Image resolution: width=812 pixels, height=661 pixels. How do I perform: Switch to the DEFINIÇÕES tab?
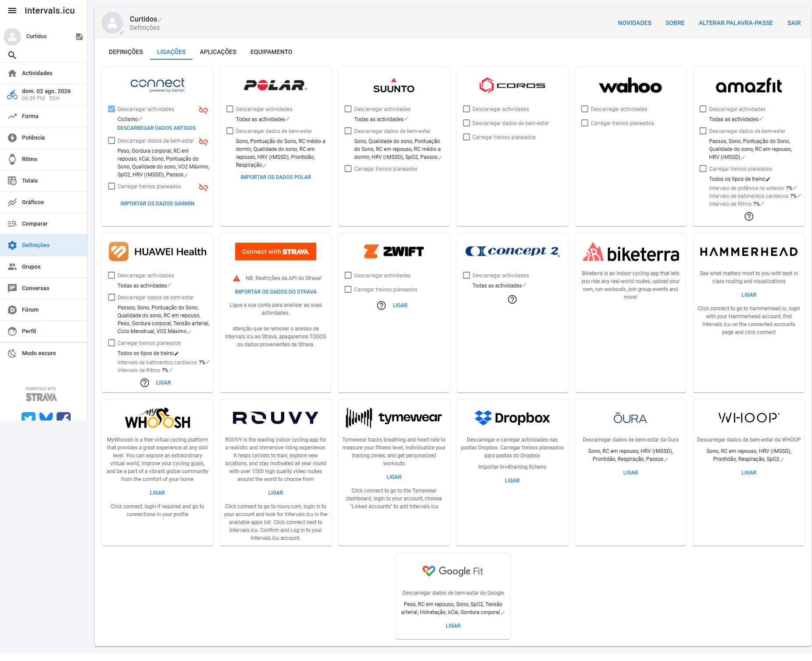click(x=126, y=52)
